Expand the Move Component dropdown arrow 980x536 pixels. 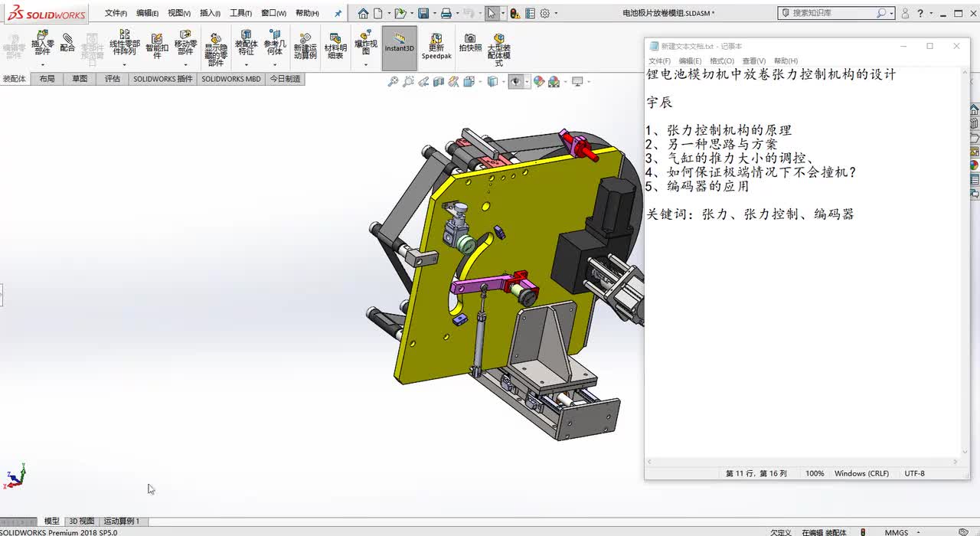click(185, 64)
